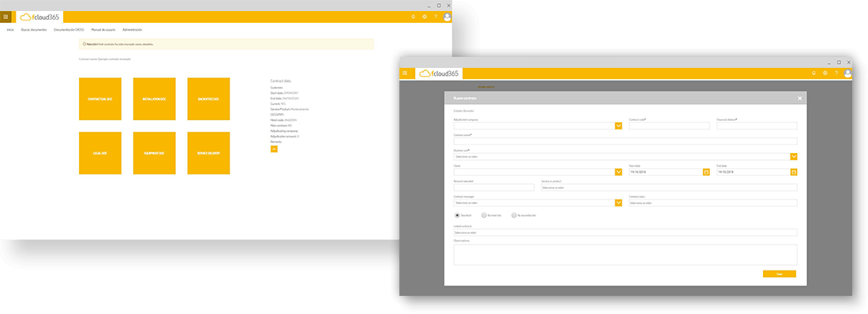
Task: Click the End date text field
Action: tap(754, 172)
